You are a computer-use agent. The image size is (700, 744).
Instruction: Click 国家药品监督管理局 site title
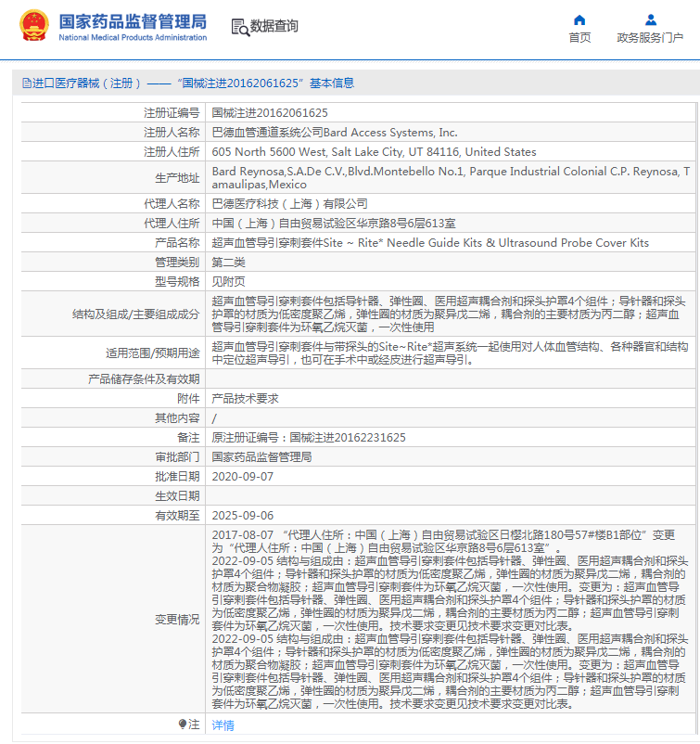133,22
